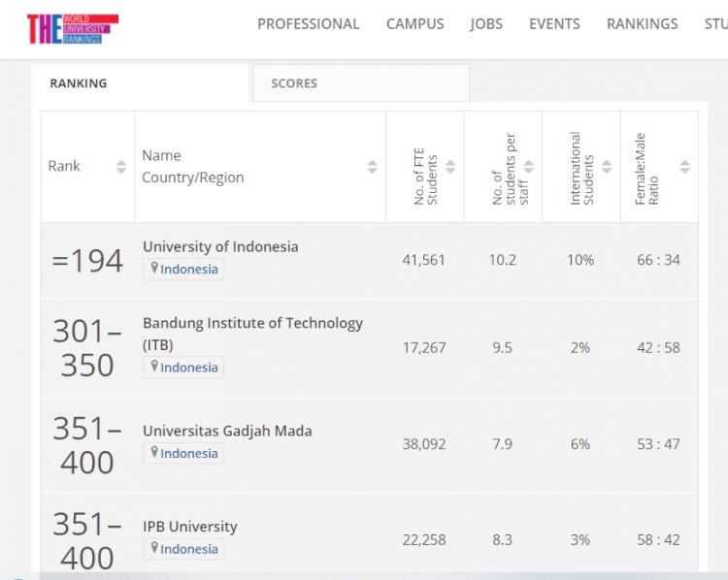This screenshot has height=580, width=728.
Task: Click the location pin in the Bandung Institute row
Action: pyautogui.click(x=154, y=366)
